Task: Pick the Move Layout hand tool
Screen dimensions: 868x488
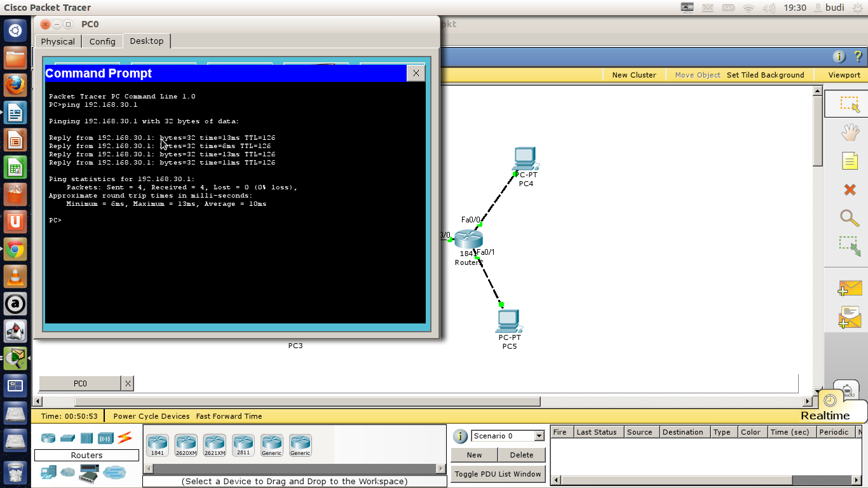Action: point(850,132)
